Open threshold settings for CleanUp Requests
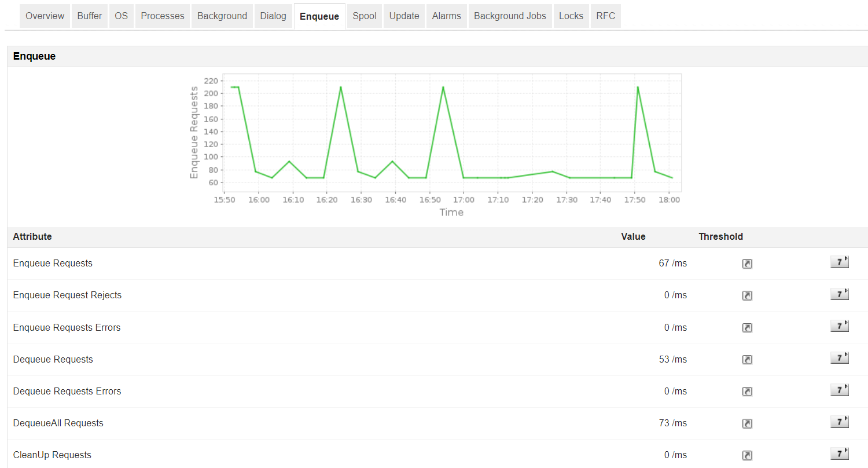This screenshot has height=468, width=868. click(x=747, y=455)
